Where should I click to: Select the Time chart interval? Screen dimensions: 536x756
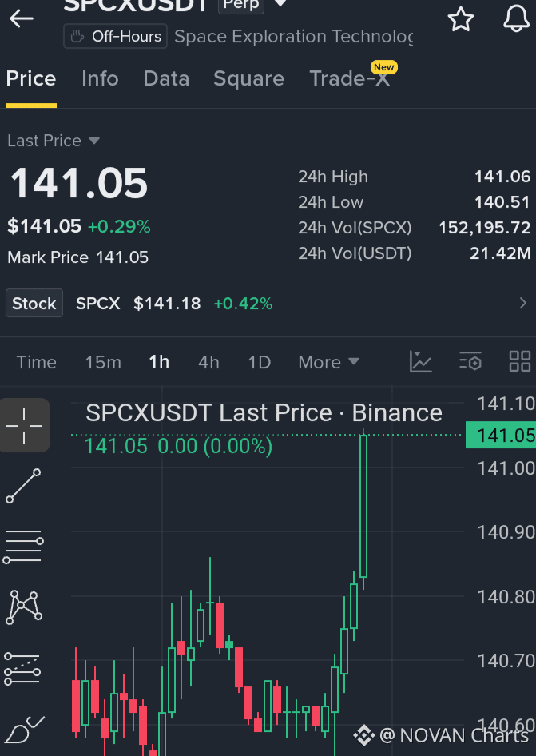[x=36, y=362]
